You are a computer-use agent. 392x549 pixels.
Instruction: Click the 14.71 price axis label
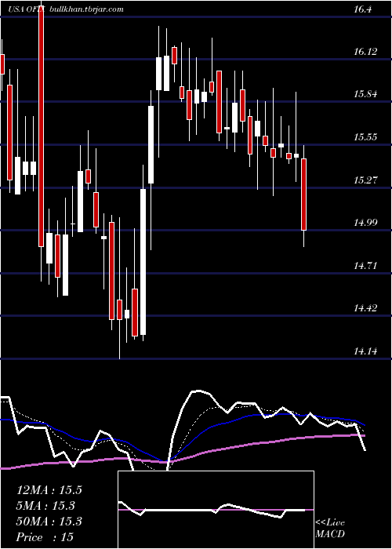365,266
